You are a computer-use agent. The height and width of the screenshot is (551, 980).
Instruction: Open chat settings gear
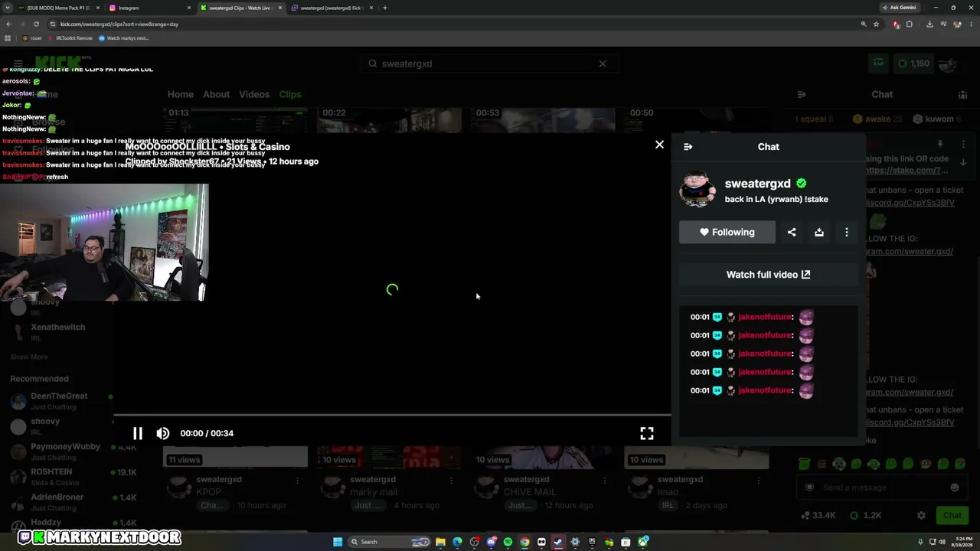point(921,516)
